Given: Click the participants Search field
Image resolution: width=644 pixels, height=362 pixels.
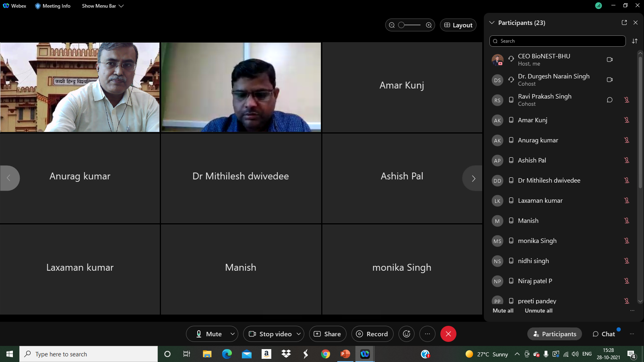Looking at the screenshot, I should pyautogui.click(x=557, y=41).
